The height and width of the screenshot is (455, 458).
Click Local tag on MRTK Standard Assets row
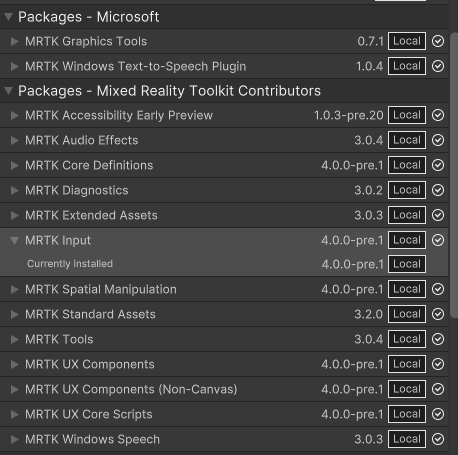tap(407, 314)
